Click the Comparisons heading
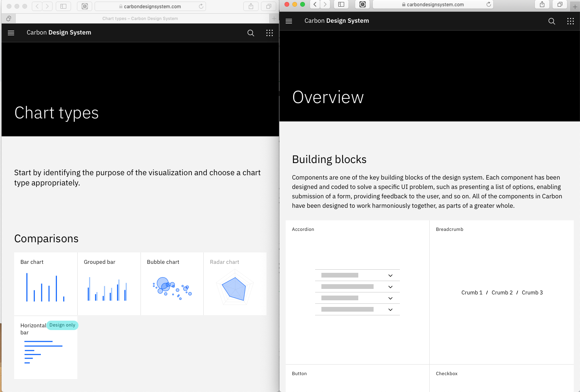Viewport: 580px width, 392px height. (x=46, y=239)
